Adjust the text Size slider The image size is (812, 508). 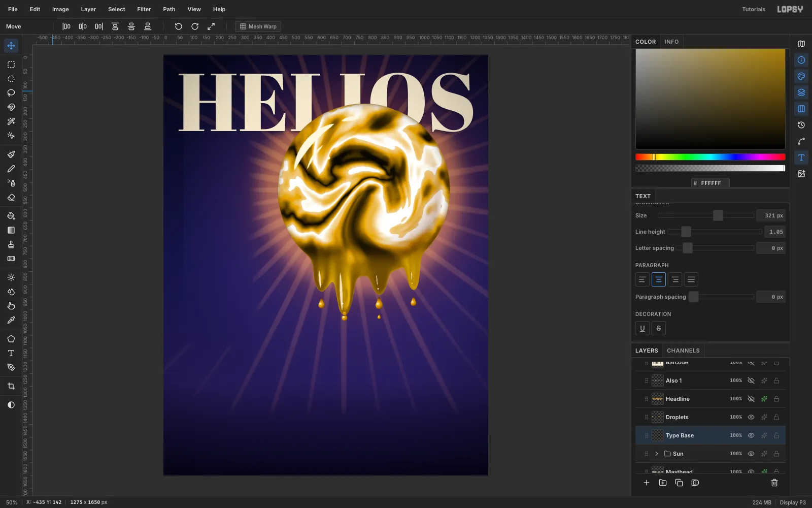click(706, 215)
